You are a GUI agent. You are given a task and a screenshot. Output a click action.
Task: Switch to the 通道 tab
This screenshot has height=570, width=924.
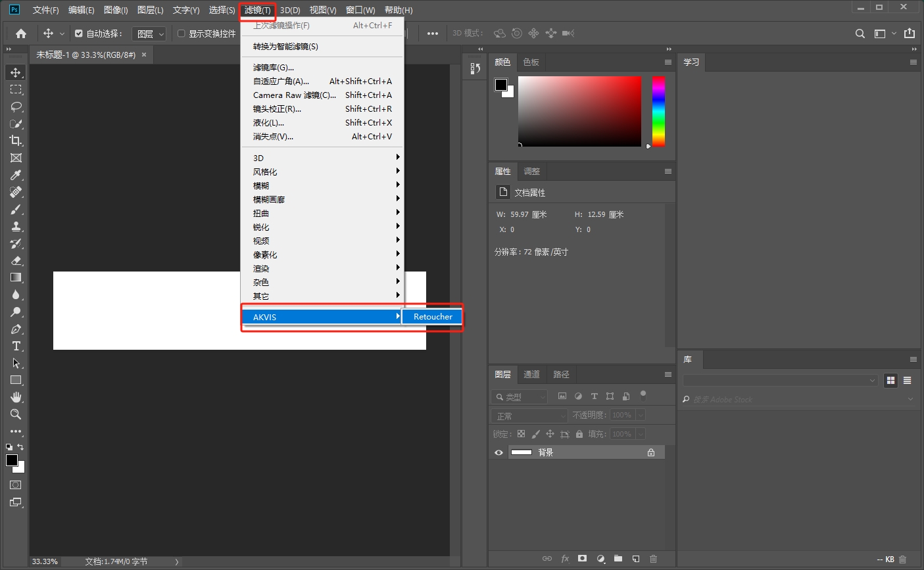[531, 374]
